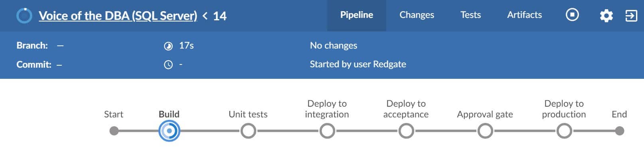Stop the running pipeline with the stop icon
Image resolution: width=644 pixels, height=158 pixels.
tap(572, 15)
